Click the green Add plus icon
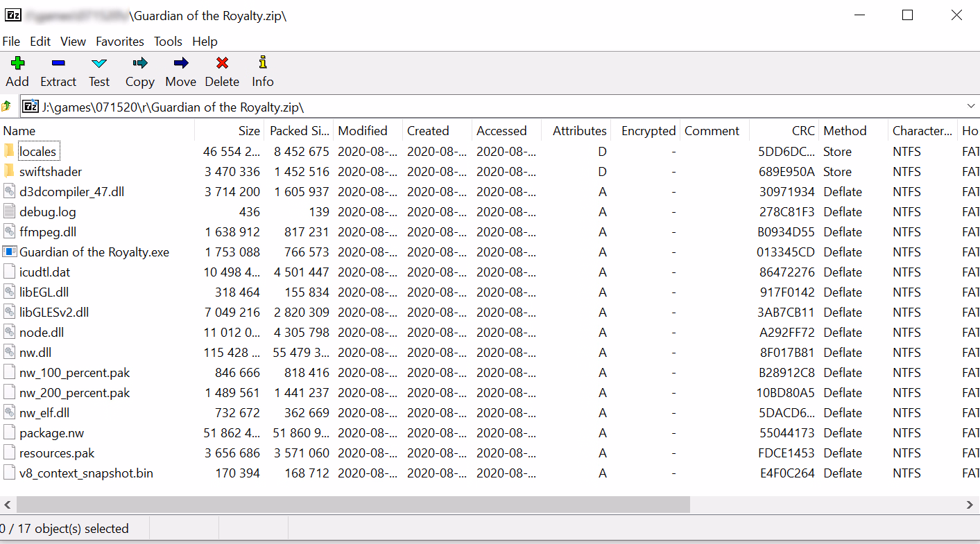 (x=17, y=63)
